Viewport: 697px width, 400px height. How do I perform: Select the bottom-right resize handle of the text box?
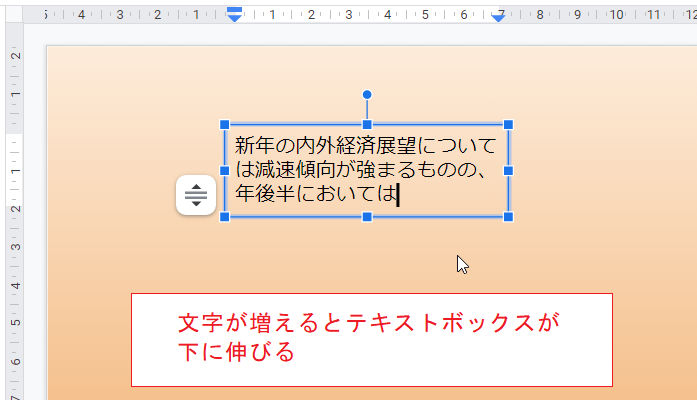pos(509,217)
